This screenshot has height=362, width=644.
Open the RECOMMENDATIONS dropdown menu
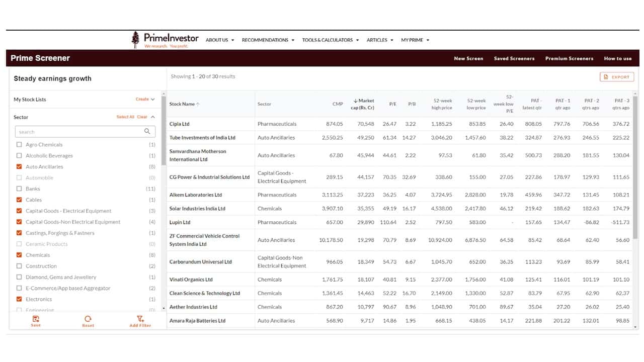pyautogui.click(x=268, y=40)
